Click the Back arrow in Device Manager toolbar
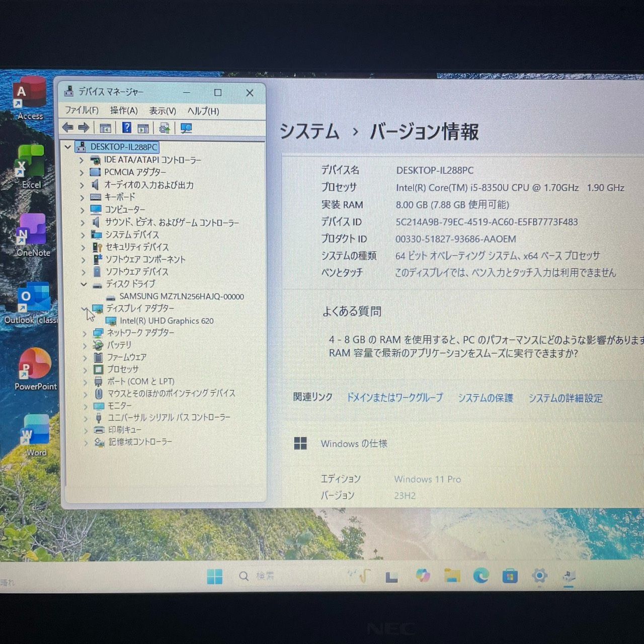This screenshot has width=644, height=644. point(68,128)
